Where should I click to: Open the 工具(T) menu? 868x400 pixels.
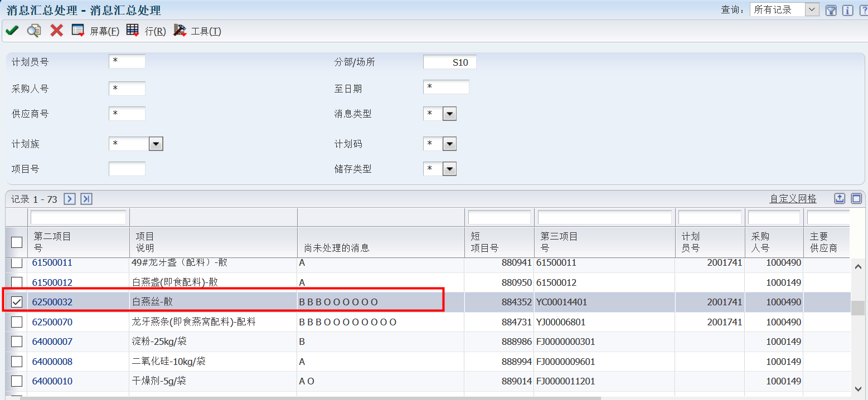(206, 31)
